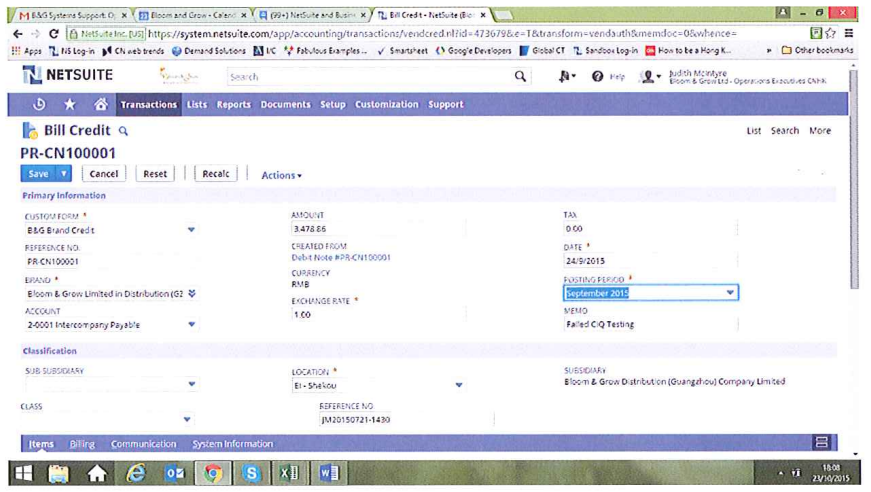871x492 pixels.
Task: Click the Recalc button
Action: point(216,174)
